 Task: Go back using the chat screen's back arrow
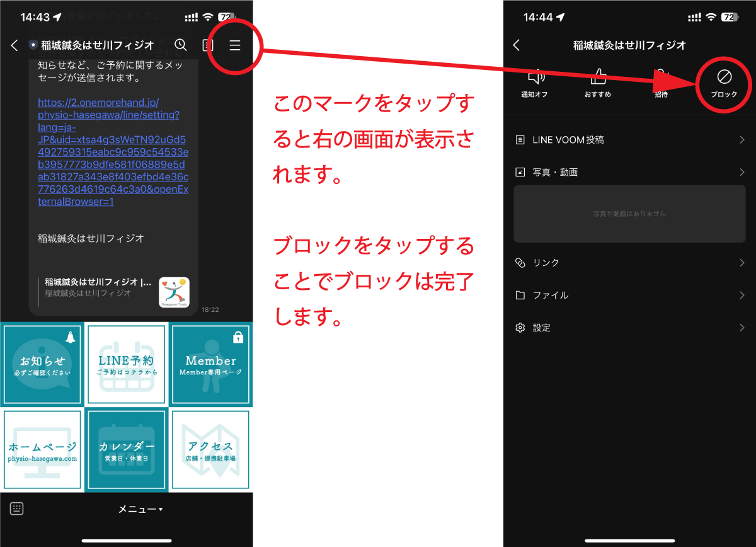[14, 45]
